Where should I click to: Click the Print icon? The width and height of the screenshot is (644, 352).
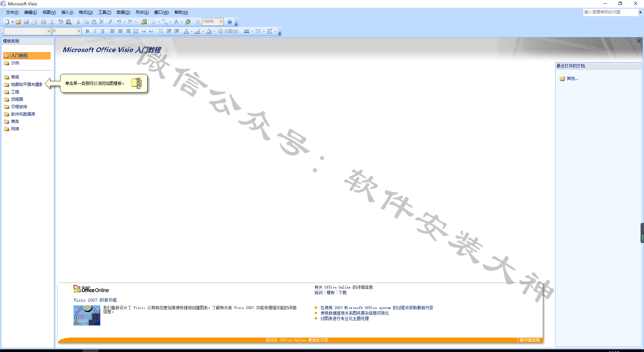pos(44,22)
